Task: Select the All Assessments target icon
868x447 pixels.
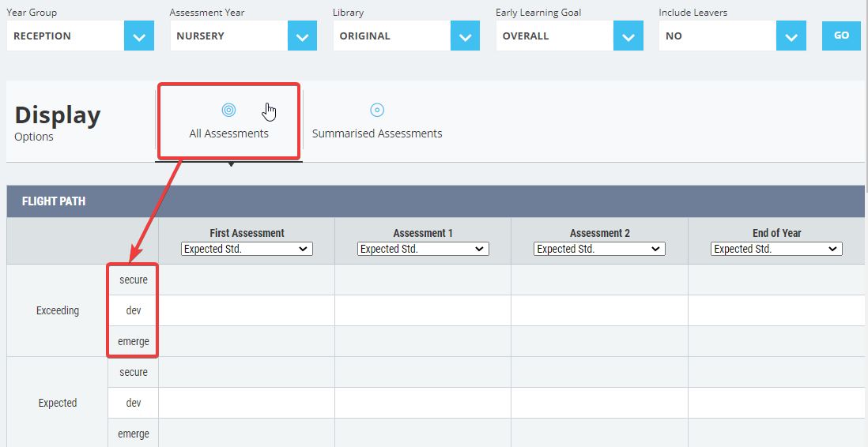Action: click(x=228, y=110)
